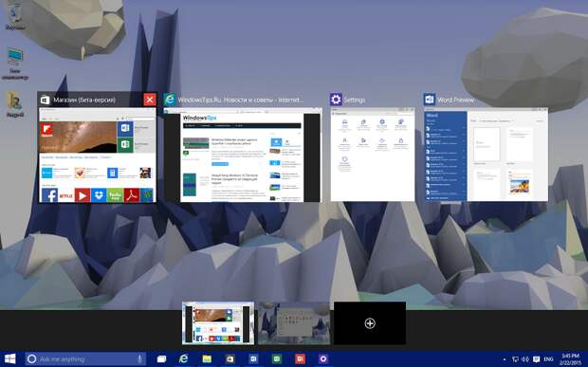Open Task View icon on taskbar
The width and height of the screenshot is (588, 367).
(161, 358)
